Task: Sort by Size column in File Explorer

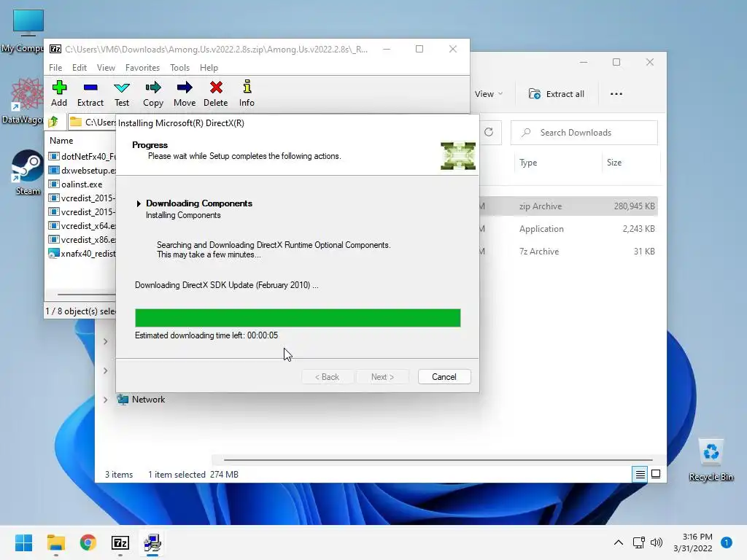Action: point(614,163)
